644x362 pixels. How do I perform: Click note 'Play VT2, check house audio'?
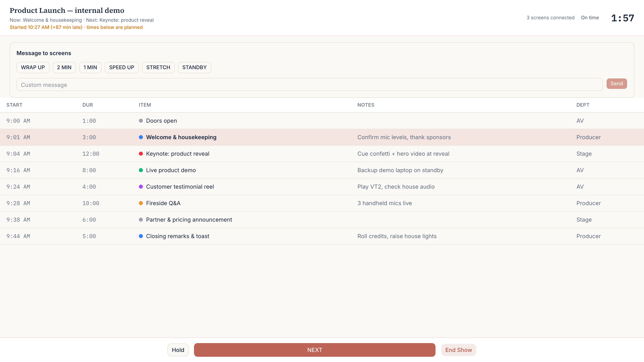pyautogui.click(x=396, y=187)
